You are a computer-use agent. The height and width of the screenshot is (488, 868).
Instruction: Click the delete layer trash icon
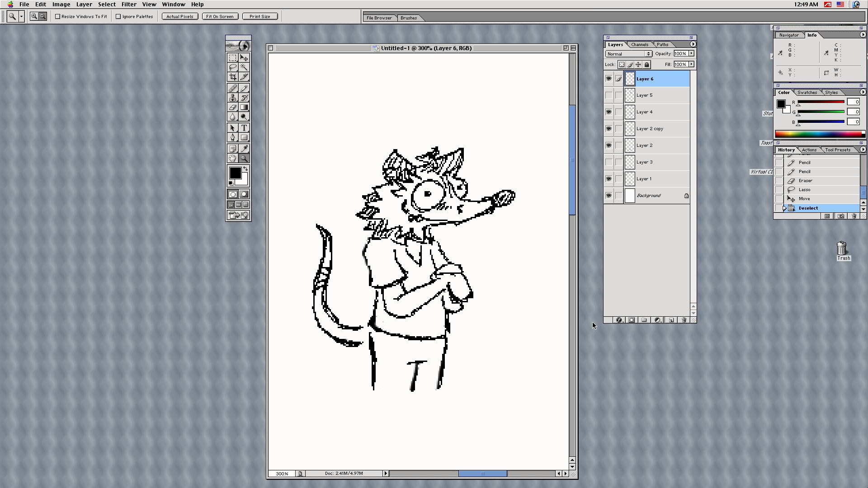[x=684, y=320]
